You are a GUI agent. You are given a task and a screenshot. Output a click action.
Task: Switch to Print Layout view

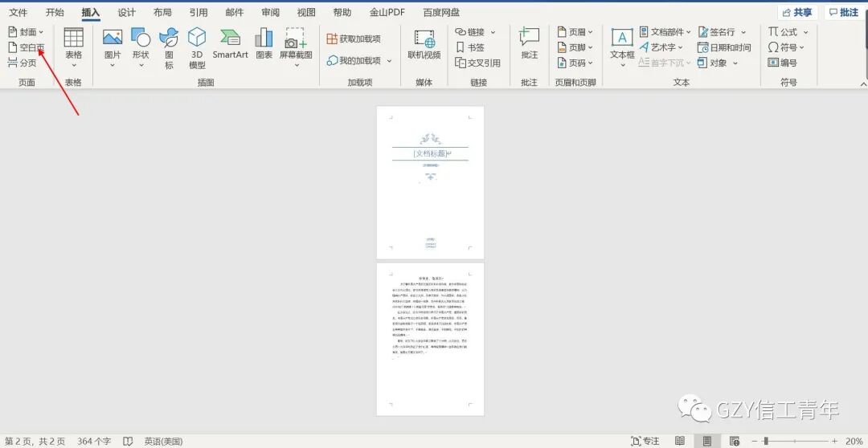coord(707,441)
